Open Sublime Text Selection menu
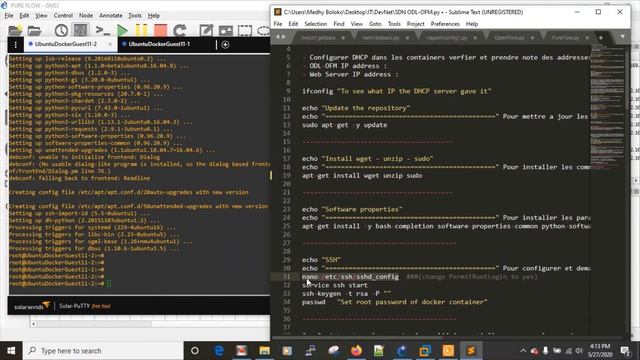 point(316,24)
